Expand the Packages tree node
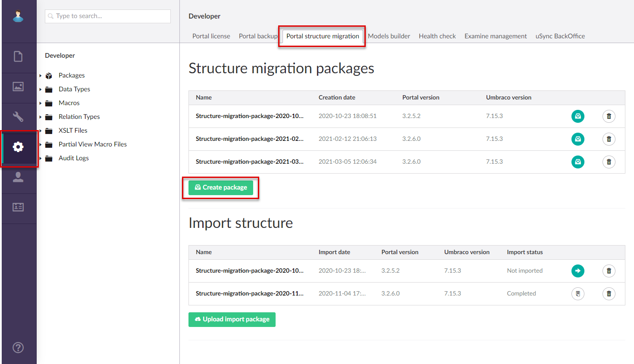The width and height of the screenshot is (634, 364). click(x=41, y=75)
